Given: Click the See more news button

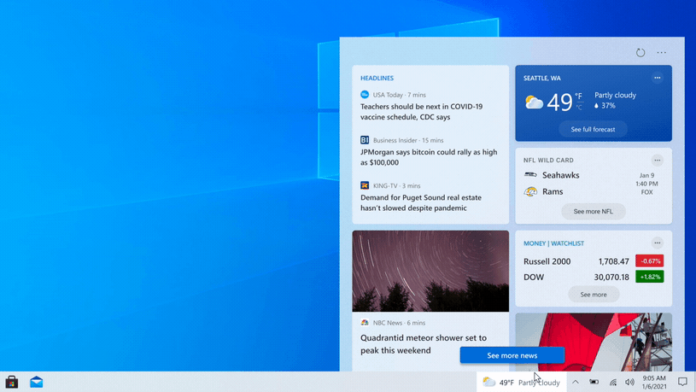Looking at the screenshot, I should pyautogui.click(x=512, y=355).
